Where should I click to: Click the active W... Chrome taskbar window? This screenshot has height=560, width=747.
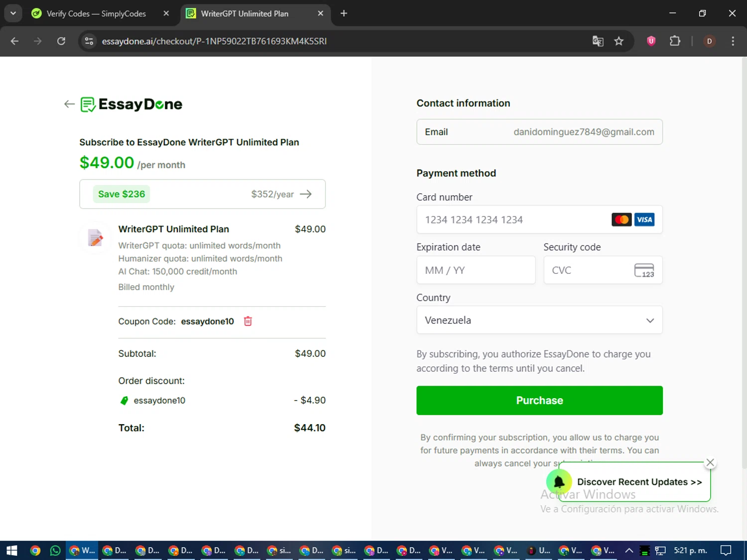82,551
